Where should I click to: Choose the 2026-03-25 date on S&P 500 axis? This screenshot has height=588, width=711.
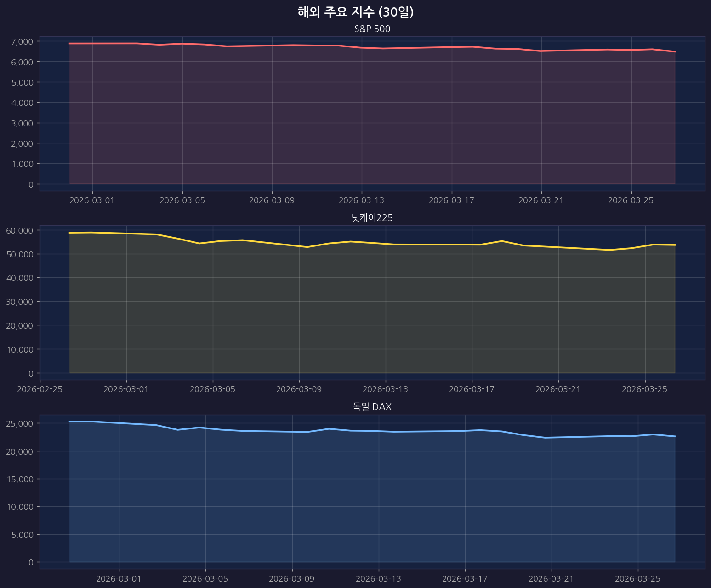pyautogui.click(x=631, y=200)
